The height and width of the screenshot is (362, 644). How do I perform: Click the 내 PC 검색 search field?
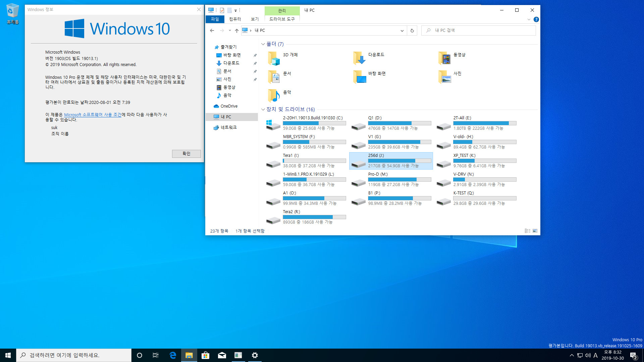(x=479, y=31)
